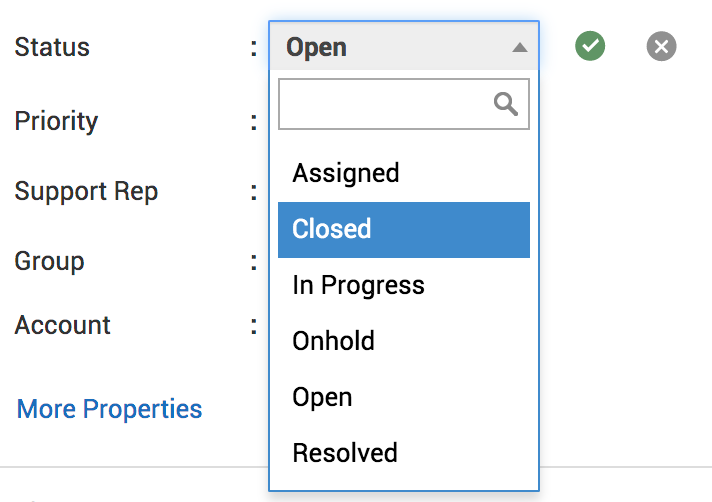Click the Support Rep field label
Viewport: 712px width, 502px height.
pos(86,191)
